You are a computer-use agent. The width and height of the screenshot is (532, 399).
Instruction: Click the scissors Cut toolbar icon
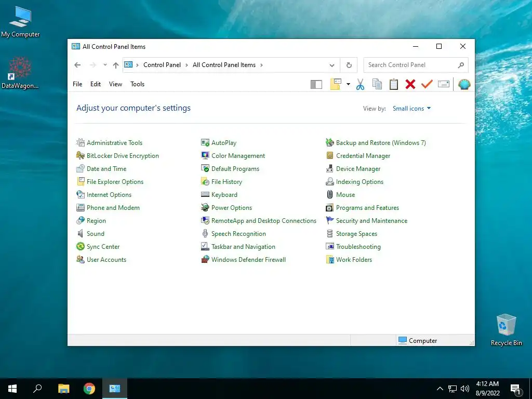click(360, 84)
